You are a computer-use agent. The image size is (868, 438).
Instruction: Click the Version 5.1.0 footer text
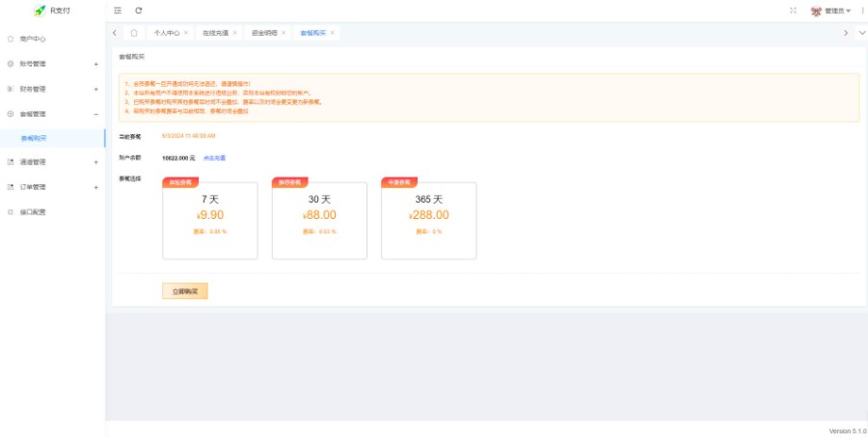[x=848, y=431]
